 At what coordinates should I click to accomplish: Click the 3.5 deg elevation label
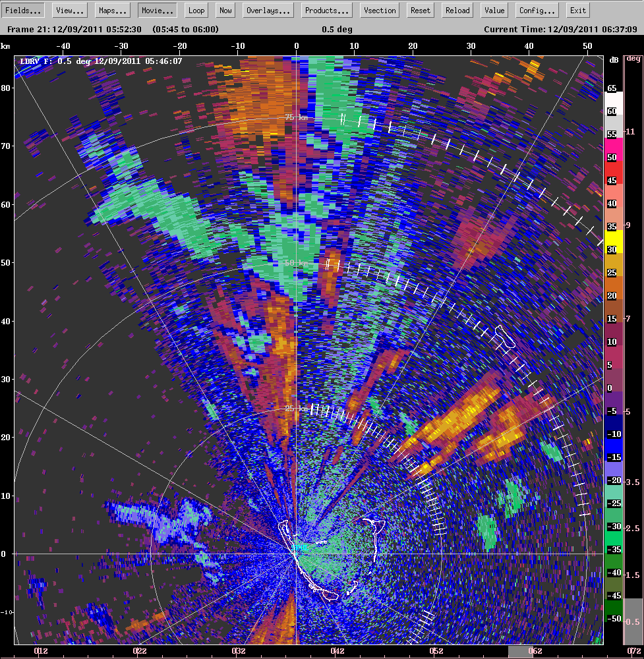coord(632,482)
